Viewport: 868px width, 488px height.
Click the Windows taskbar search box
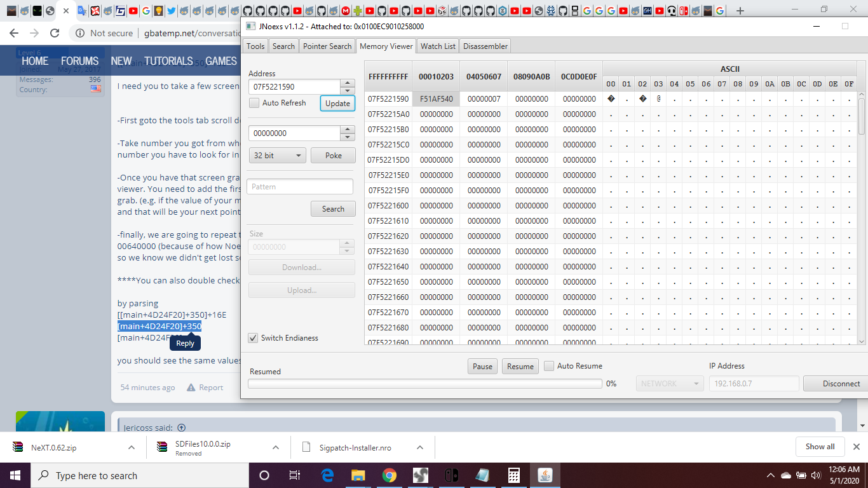(x=139, y=475)
